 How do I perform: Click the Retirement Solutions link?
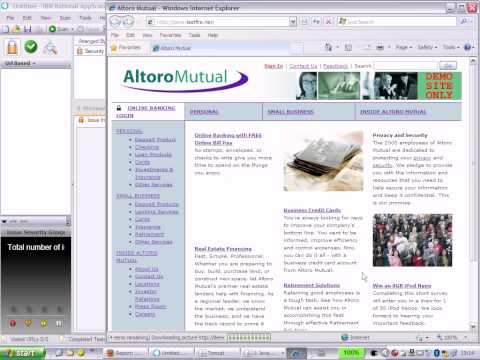(x=312, y=285)
